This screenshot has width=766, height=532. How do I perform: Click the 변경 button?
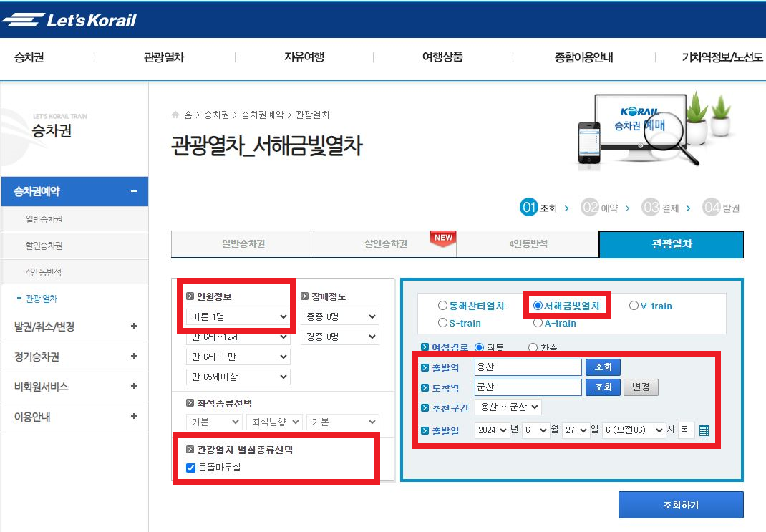coord(641,387)
